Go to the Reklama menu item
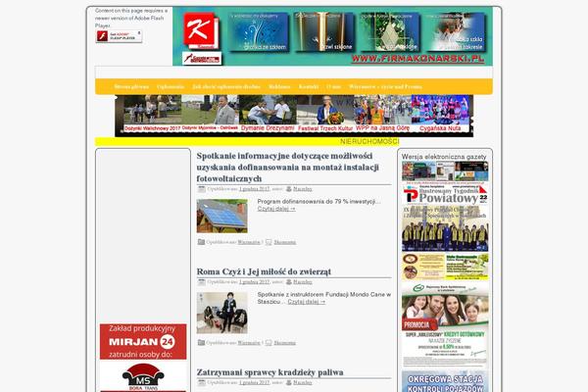The width and height of the screenshot is (588, 392). (279, 86)
